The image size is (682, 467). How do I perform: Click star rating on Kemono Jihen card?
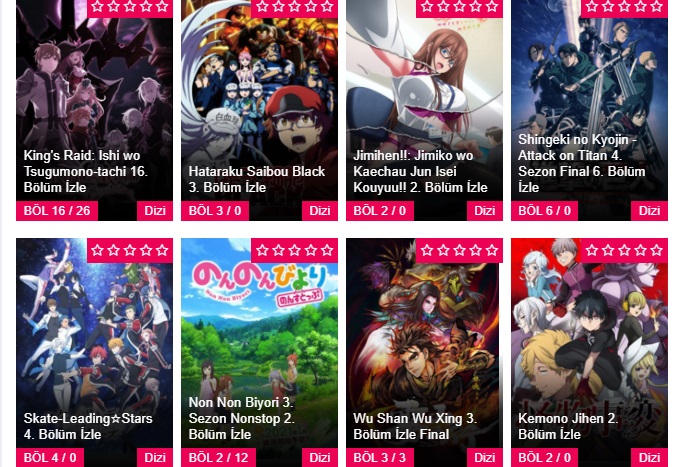click(x=624, y=250)
